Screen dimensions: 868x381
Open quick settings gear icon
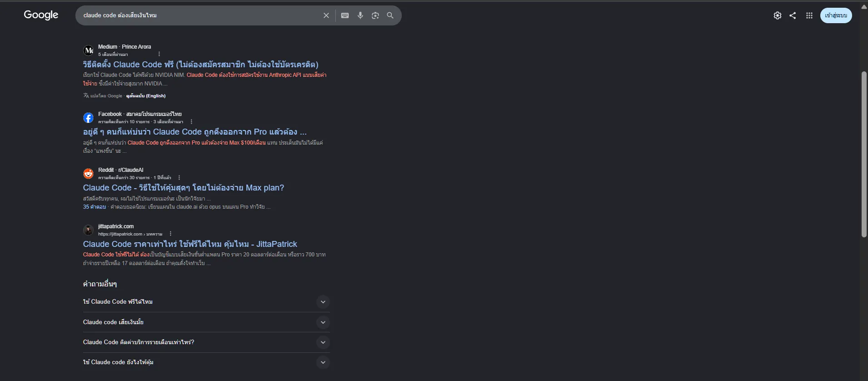(778, 15)
